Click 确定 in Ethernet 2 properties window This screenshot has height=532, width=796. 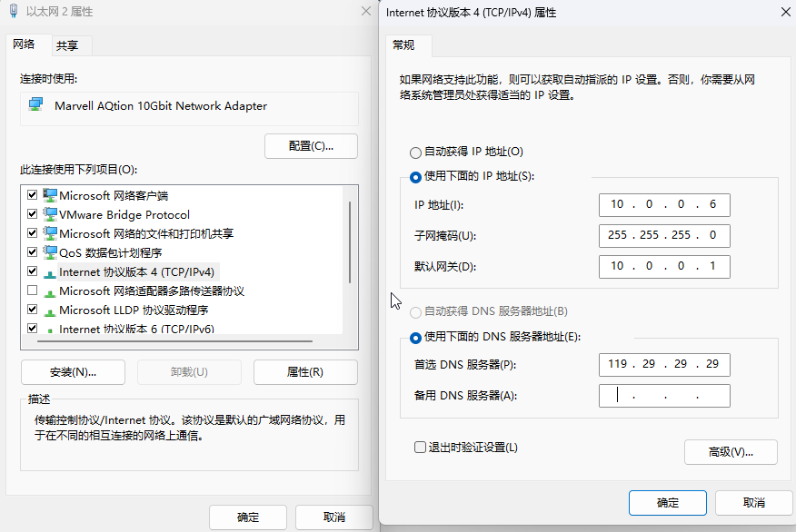(248, 517)
